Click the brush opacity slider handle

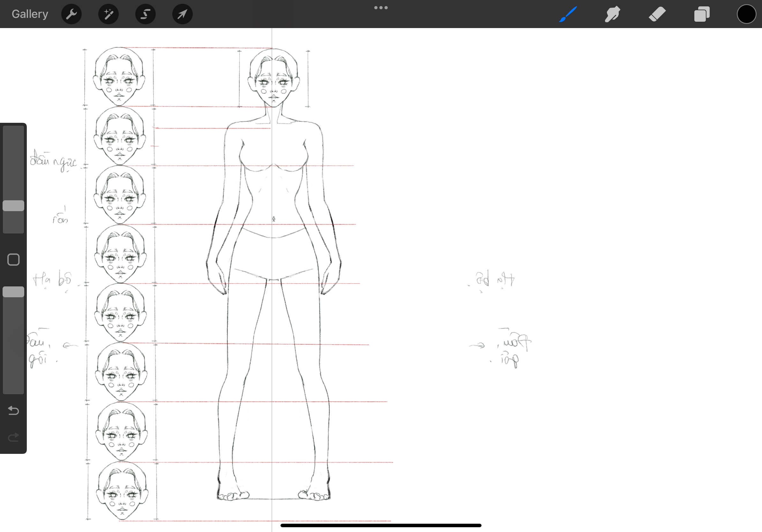(13, 292)
